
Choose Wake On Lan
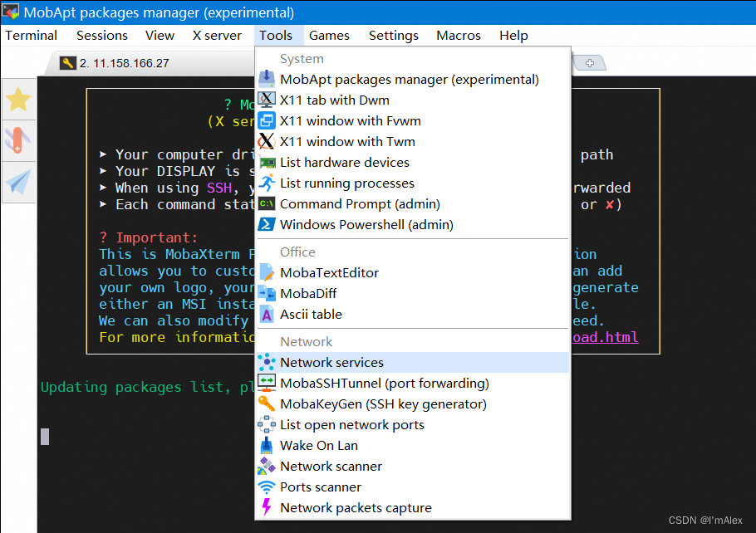tap(413, 445)
